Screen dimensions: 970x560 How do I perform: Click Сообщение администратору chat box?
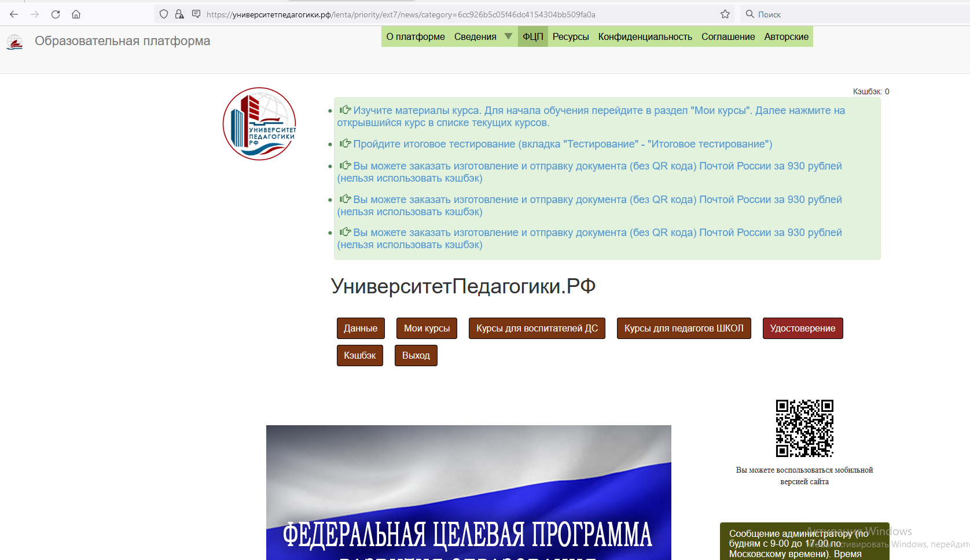coord(804,541)
